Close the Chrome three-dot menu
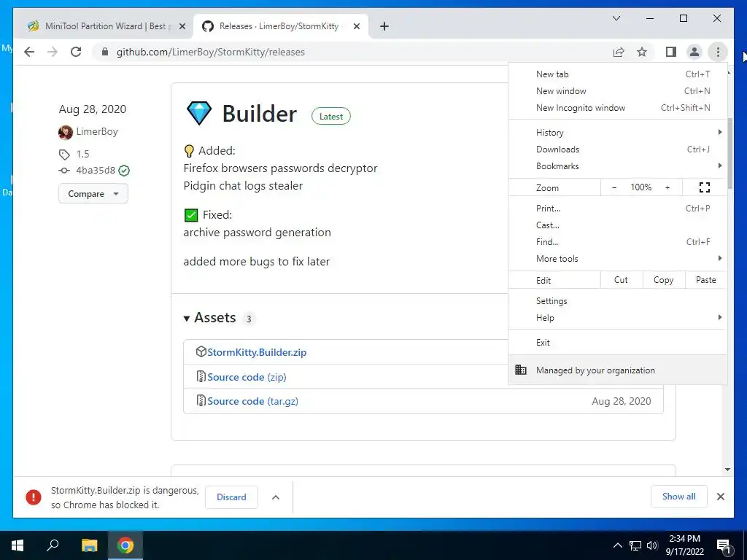 coord(718,52)
